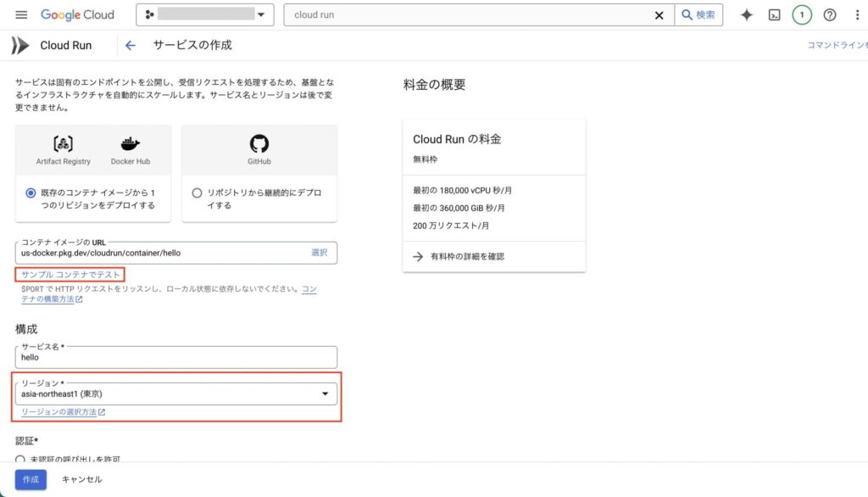Click the '最初の 360,000 GiB 秒/月' text

(x=459, y=209)
